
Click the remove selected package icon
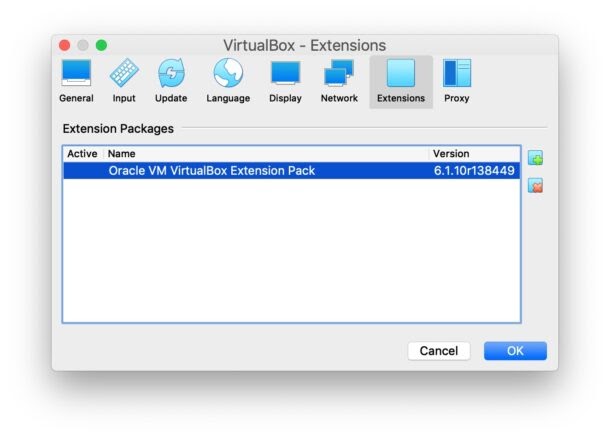536,186
